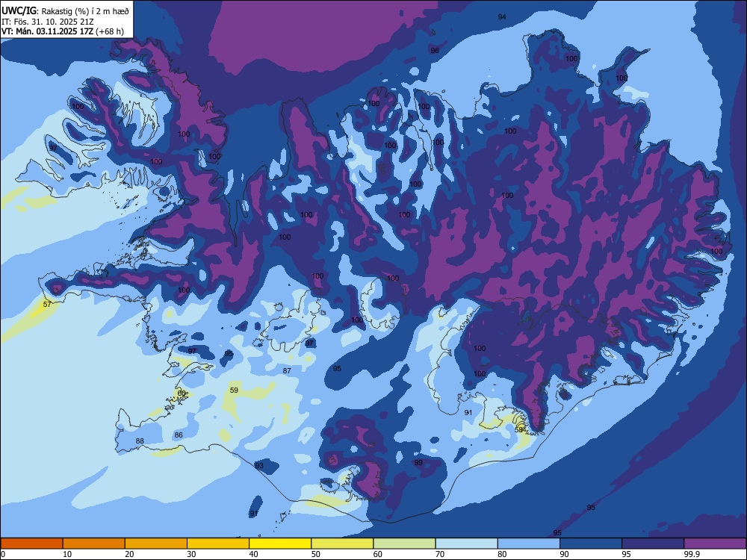Click the 'VT: Mán. 03.11.2025 17Z' valid time
This screenshot has width=747, height=560.
pos(47,31)
